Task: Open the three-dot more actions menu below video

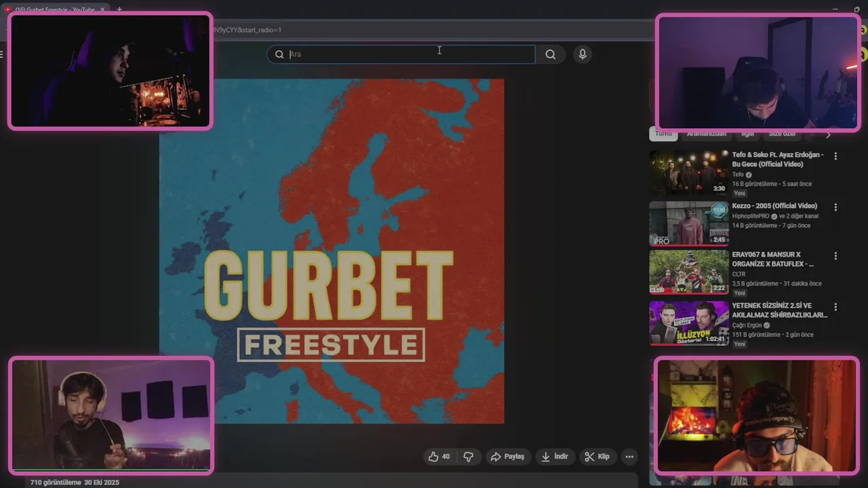Action: [629, 457]
